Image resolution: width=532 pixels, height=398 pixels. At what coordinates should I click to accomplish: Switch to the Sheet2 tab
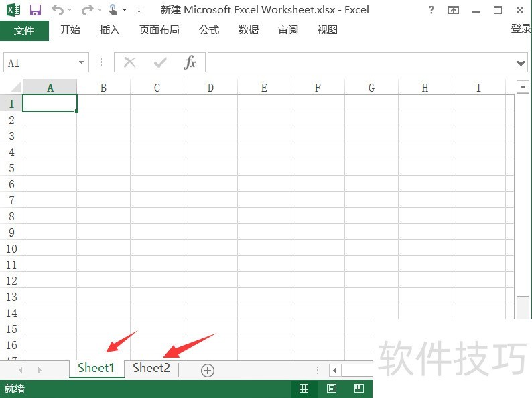point(151,368)
